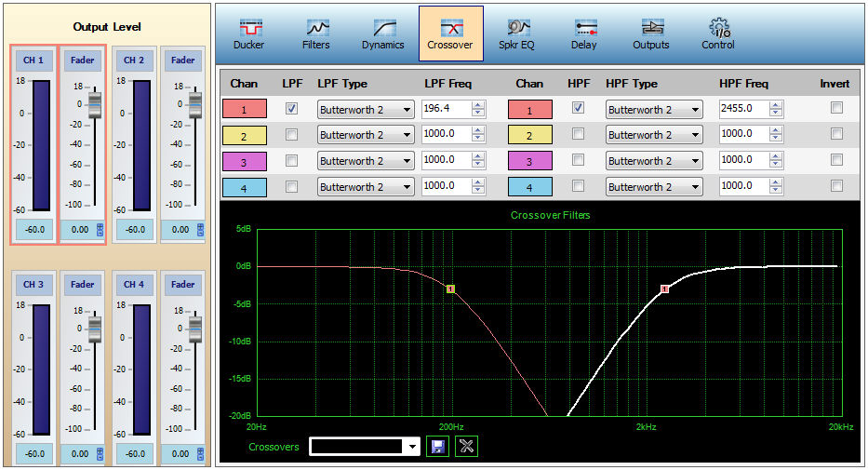This screenshot has width=868, height=470.
Task: Click the red LPF channel 1 swatch
Action: click(x=244, y=109)
